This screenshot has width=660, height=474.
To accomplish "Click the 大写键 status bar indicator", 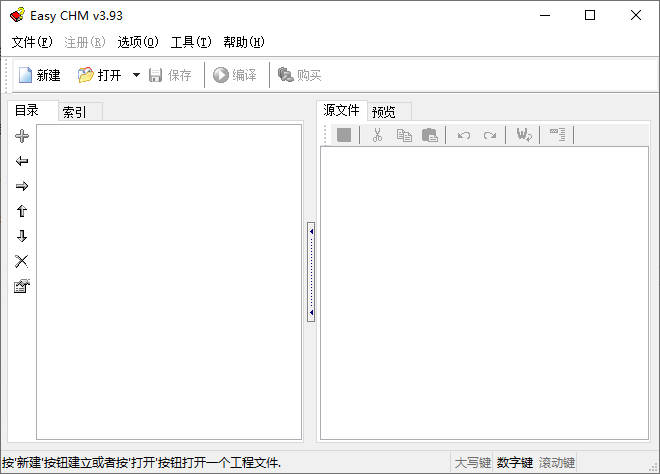I will pos(473,463).
